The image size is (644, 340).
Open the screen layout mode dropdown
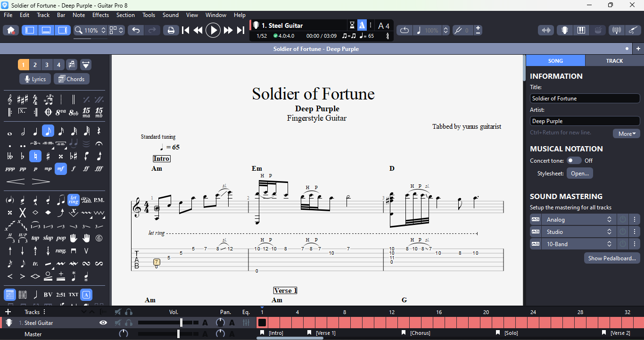click(116, 30)
